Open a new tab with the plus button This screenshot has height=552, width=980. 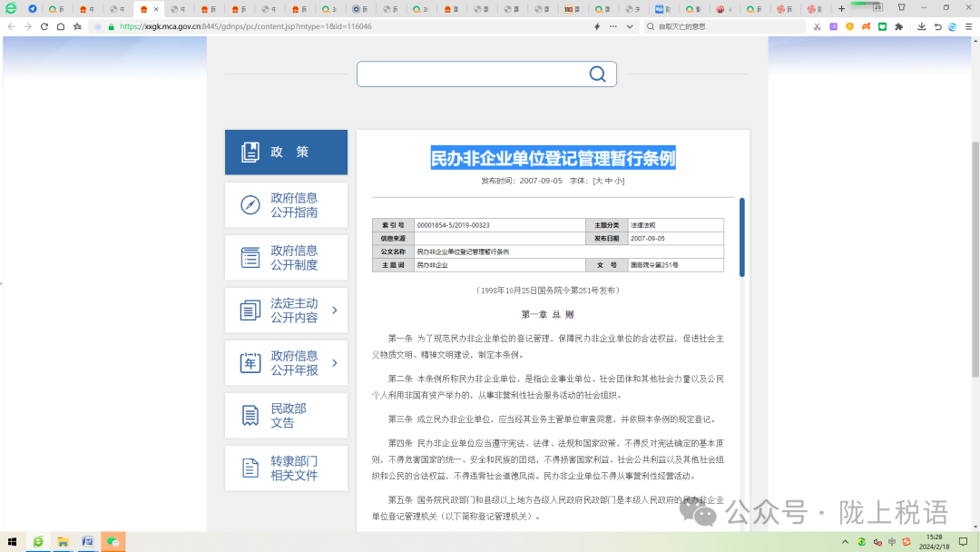[841, 9]
